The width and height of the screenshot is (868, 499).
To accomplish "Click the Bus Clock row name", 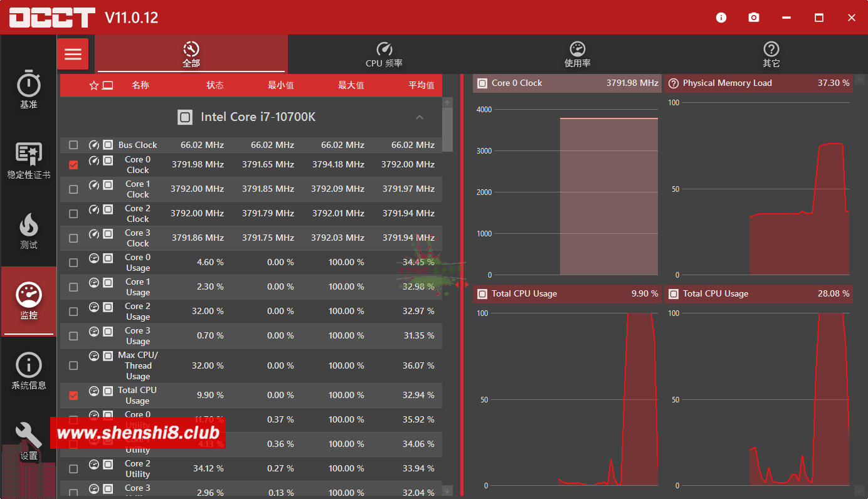I will tap(138, 145).
